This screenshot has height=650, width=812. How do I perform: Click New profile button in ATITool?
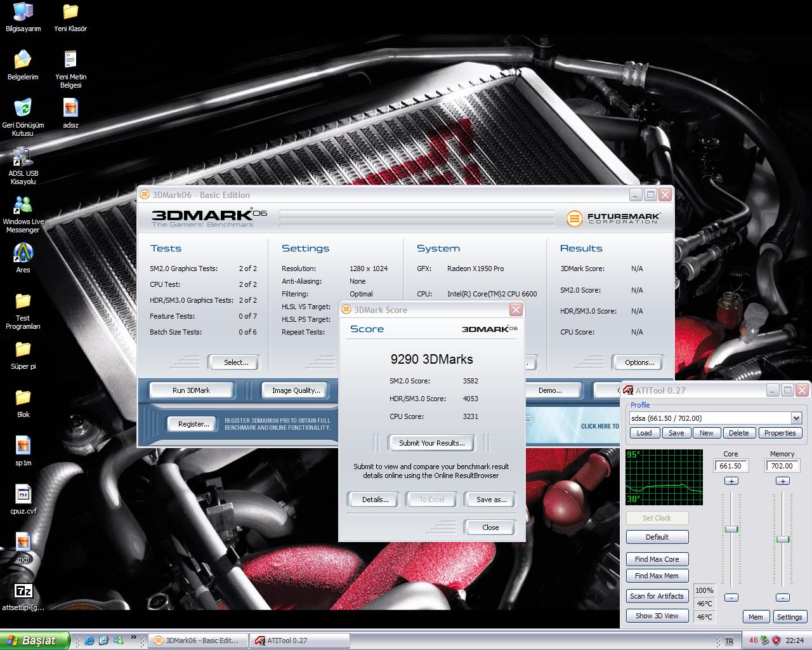(x=707, y=433)
